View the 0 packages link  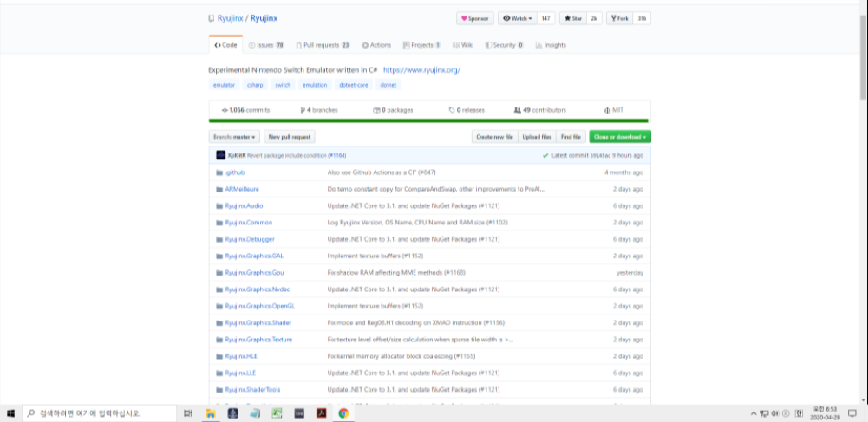coord(393,110)
